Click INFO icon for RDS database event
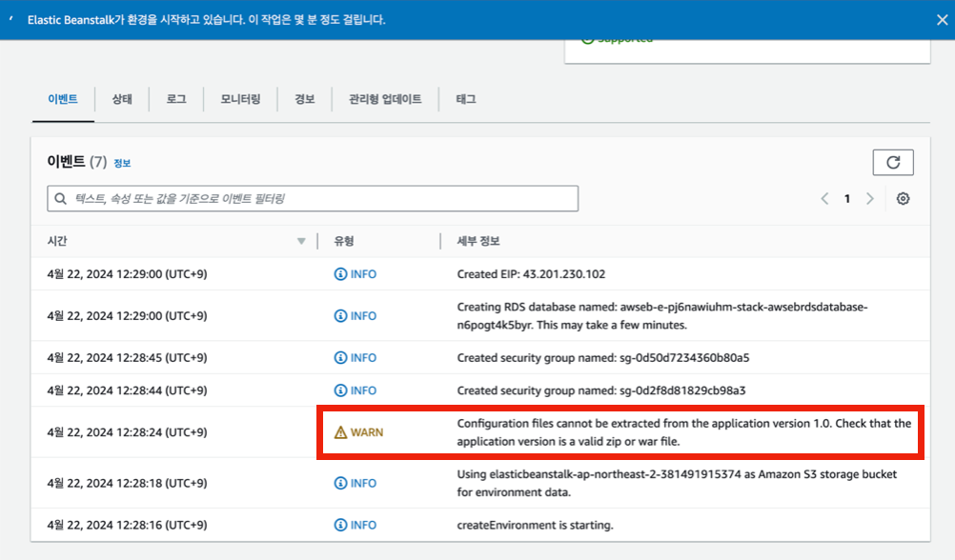Image resolution: width=955 pixels, height=560 pixels. [x=340, y=316]
